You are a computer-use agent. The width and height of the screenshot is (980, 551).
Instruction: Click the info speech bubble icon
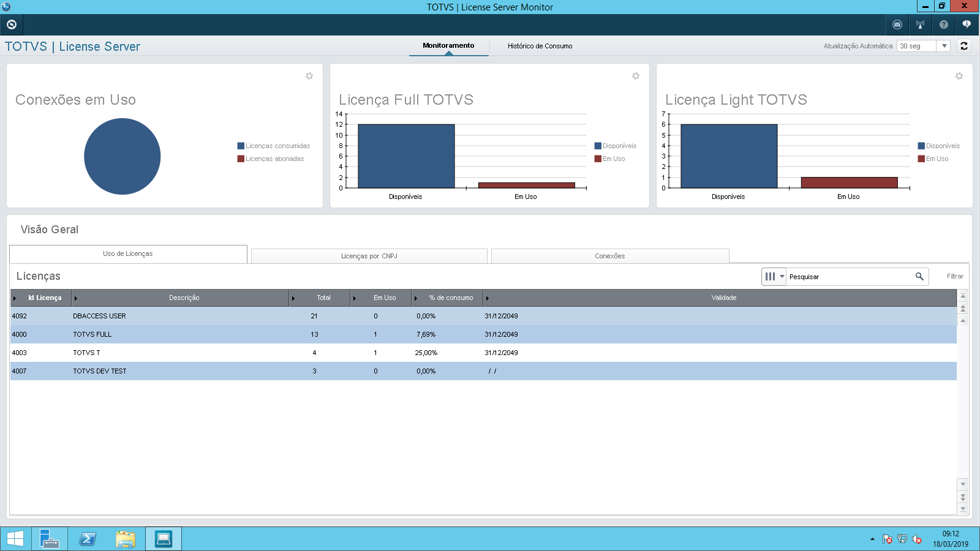[967, 24]
